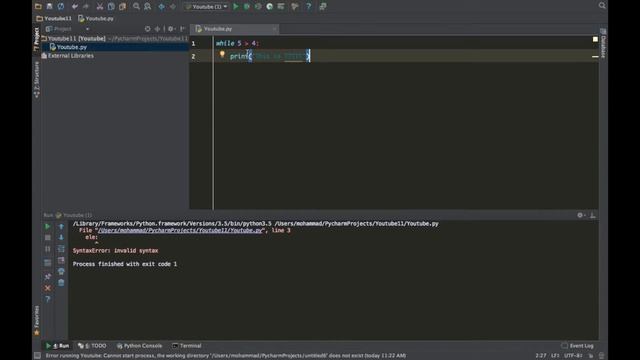The height and width of the screenshot is (360, 640).
Task: Run with coverage from the toolbar icon
Action: point(258,6)
